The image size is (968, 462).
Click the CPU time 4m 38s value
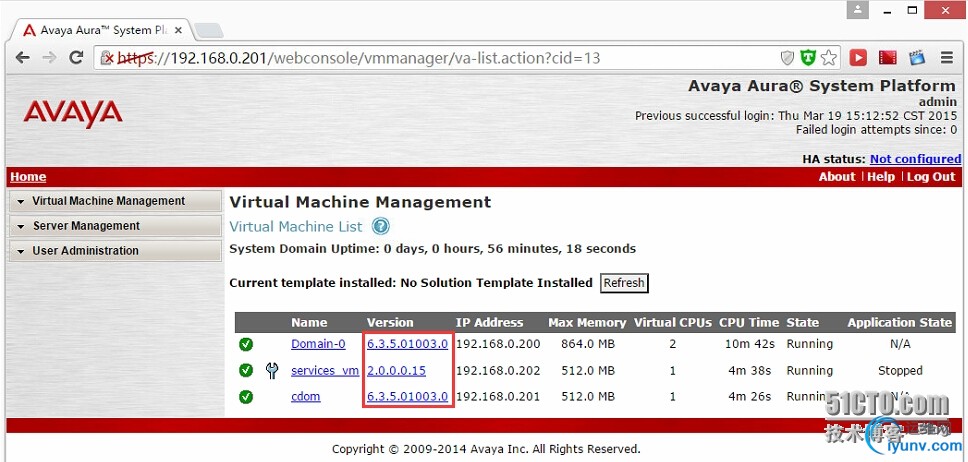(x=751, y=371)
